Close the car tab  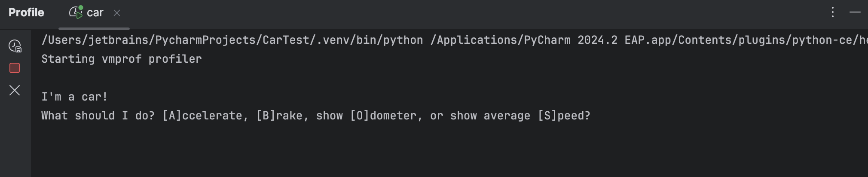tap(117, 13)
